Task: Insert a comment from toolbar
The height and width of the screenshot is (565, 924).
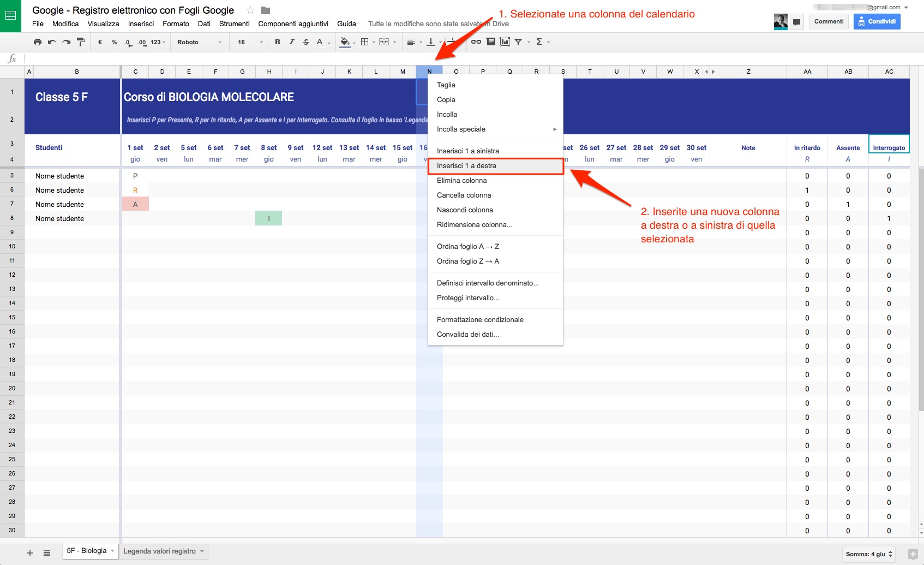Action: [491, 42]
